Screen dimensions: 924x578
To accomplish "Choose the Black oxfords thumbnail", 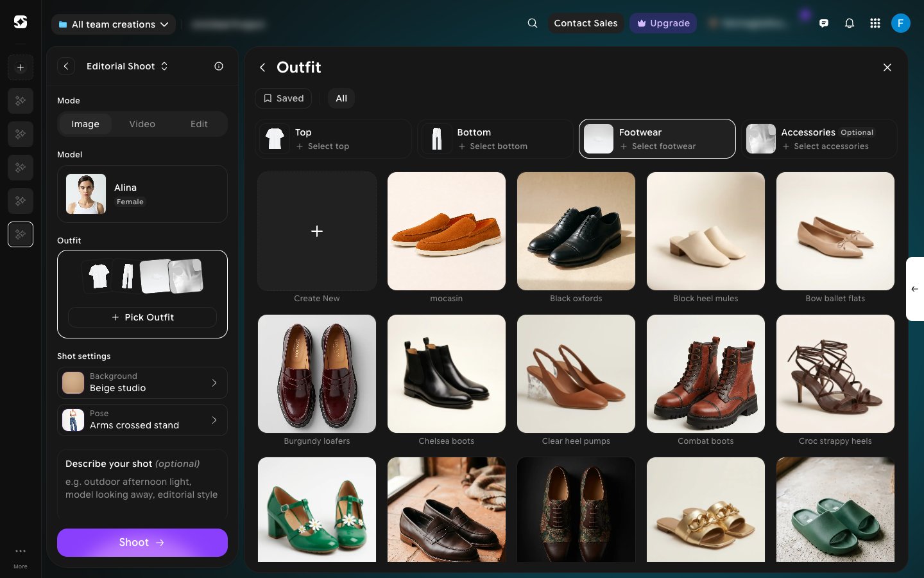I will 576,231.
